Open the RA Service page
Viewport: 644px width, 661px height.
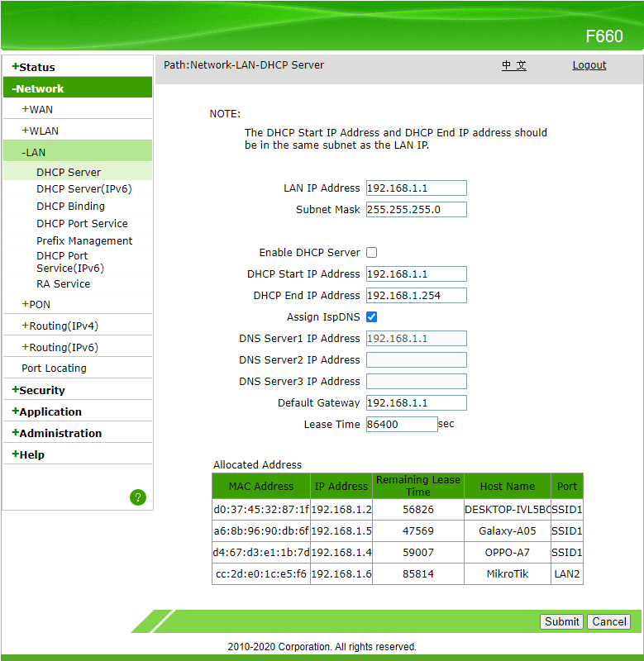[x=63, y=283]
